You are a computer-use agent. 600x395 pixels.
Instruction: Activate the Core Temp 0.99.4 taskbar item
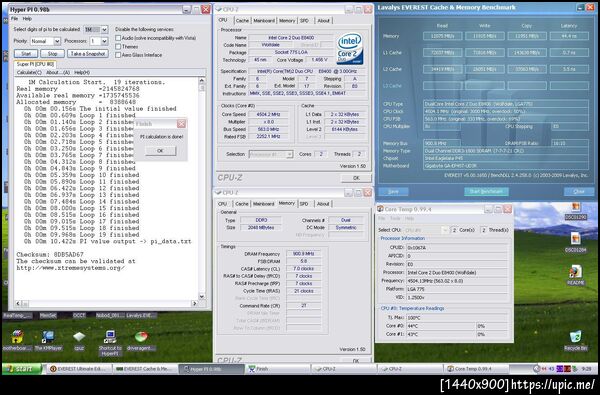click(x=476, y=369)
